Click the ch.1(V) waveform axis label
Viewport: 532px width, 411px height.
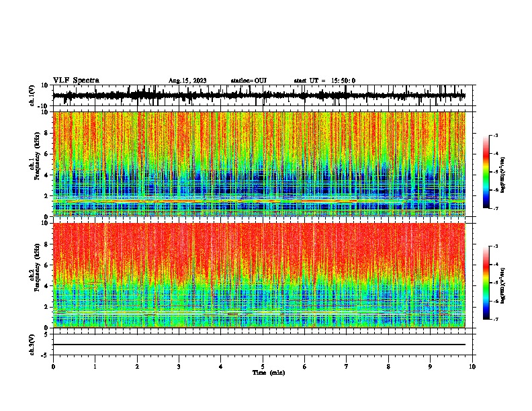coord(32,95)
